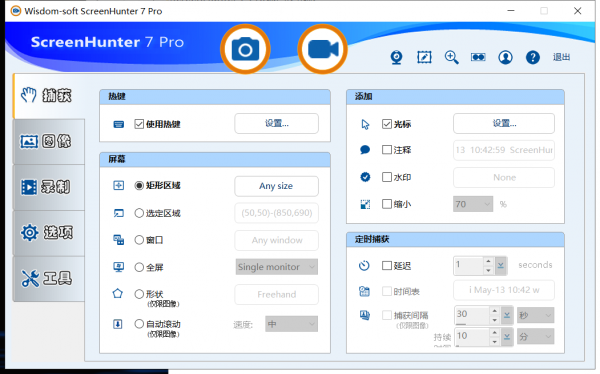Click the resize icon beside 缩小

pos(365,204)
